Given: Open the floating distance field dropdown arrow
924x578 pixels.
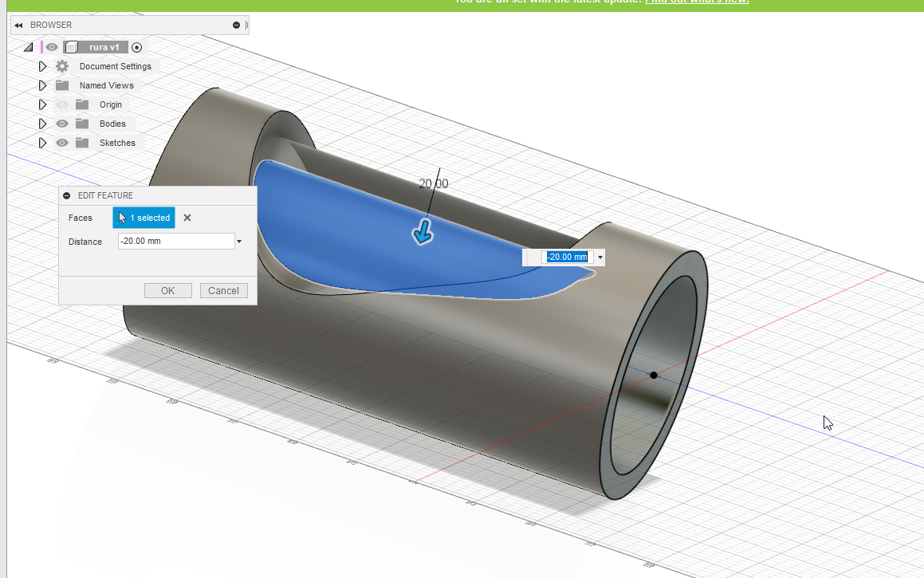Looking at the screenshot, I should tap(600, 258).
